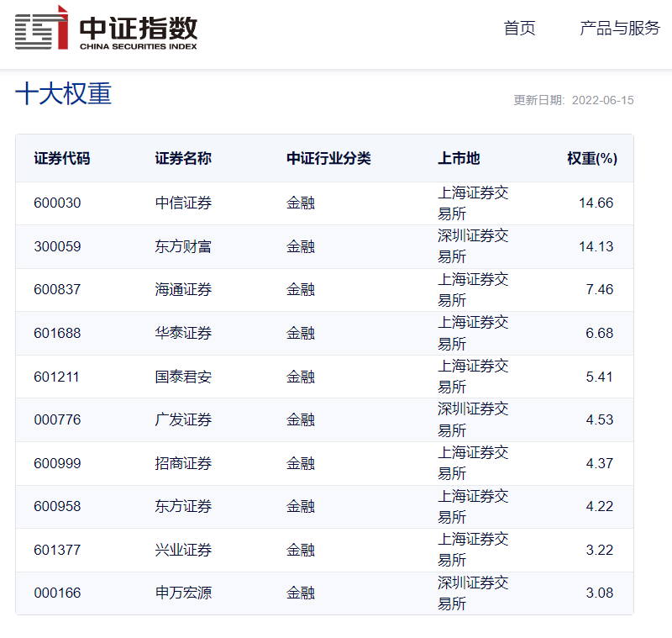Click 金融 industry in 东方证券 row
Image resolution: width=672 pixels, height=638 pixels.
tap(301, 506)
